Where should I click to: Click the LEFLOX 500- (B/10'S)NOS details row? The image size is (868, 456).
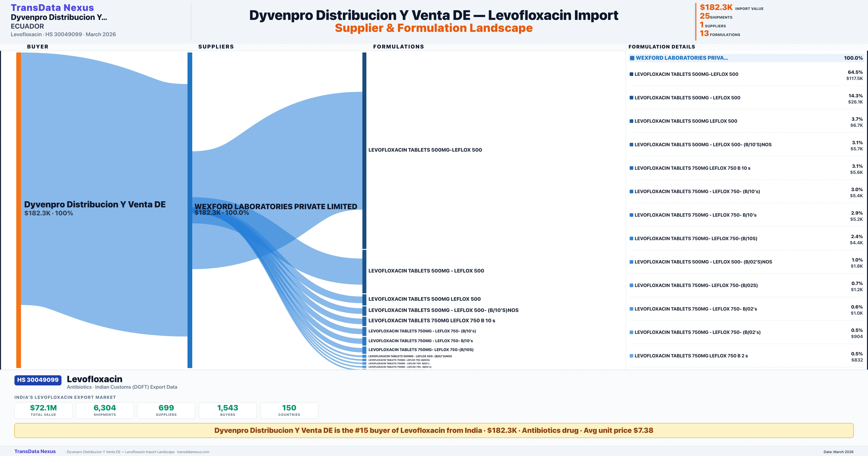pos(703,145)
